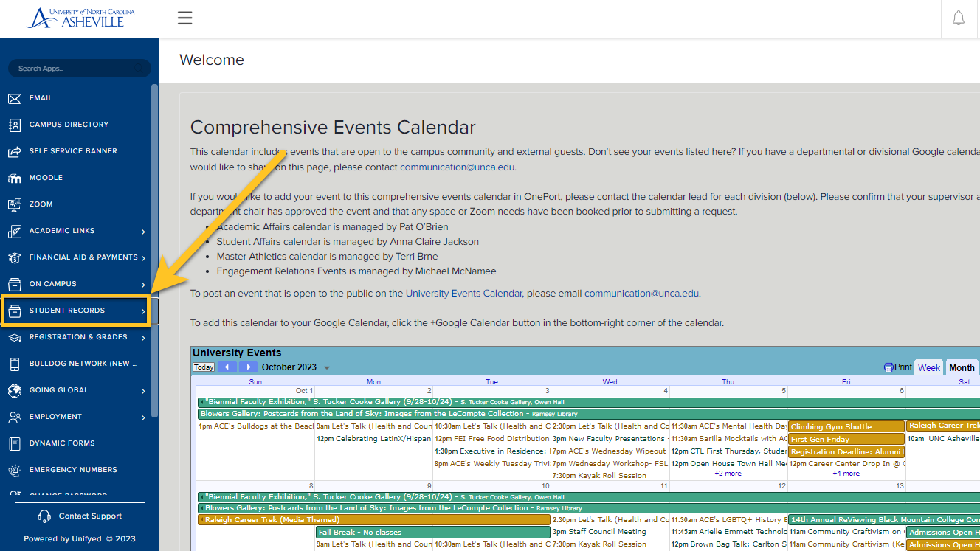Open the Campus Directory icon

(x=15, y=125)
